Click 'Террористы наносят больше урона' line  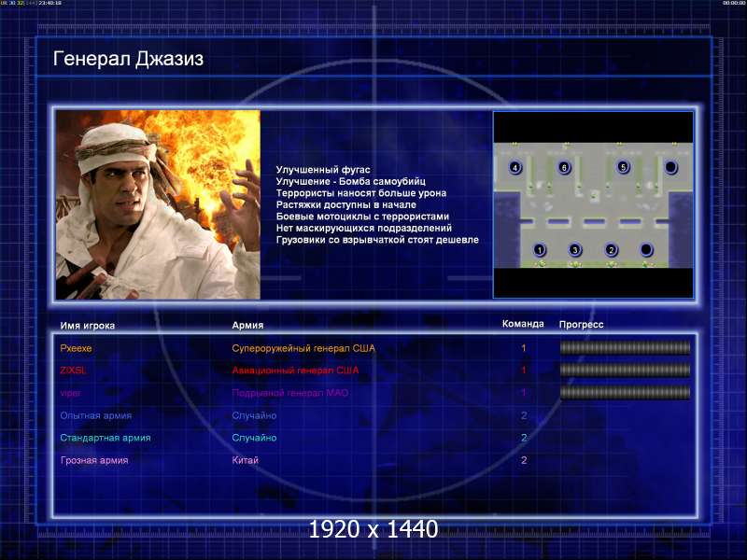(x=361, y=193)
